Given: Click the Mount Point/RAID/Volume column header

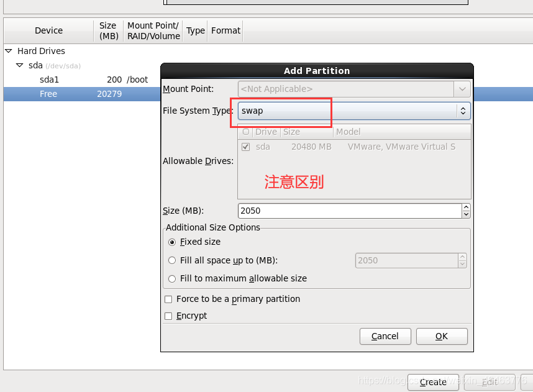Looking at the screenshot, I should point(153,30).
